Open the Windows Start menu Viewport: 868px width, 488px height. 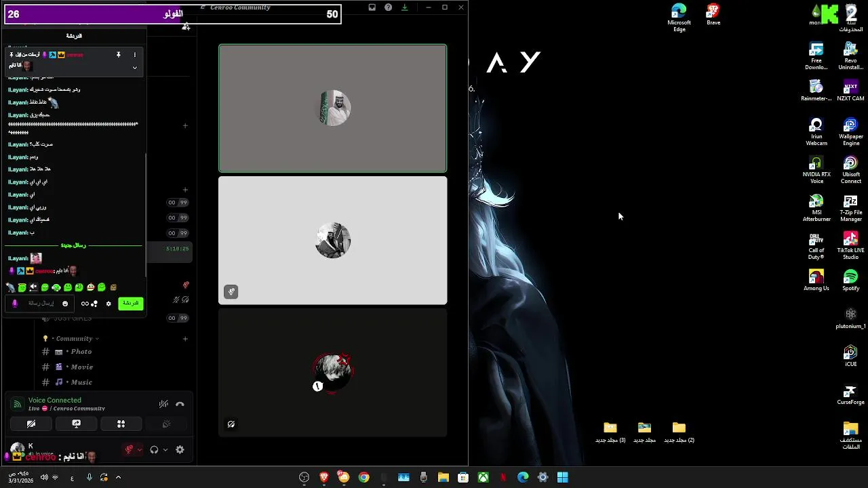tap(562, 477)
